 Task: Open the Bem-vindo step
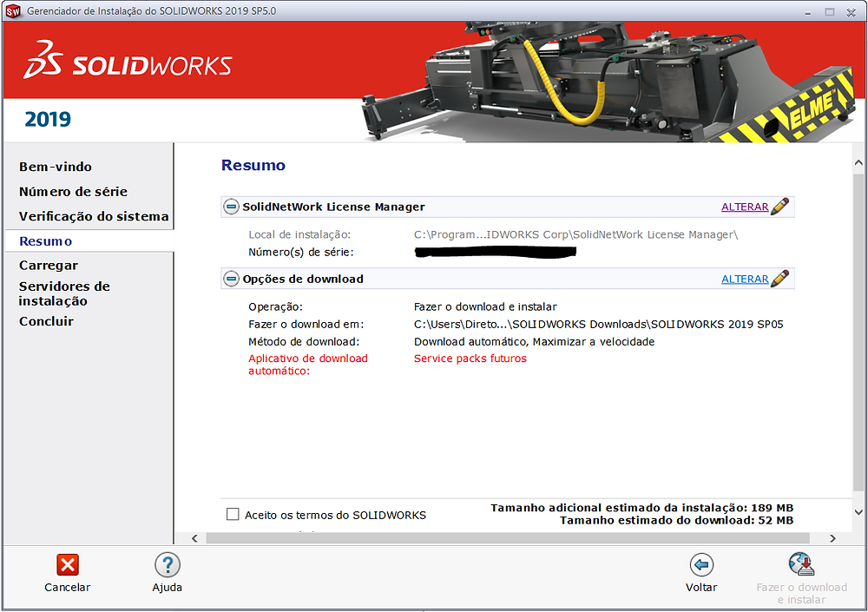click(x=56, y=167)
